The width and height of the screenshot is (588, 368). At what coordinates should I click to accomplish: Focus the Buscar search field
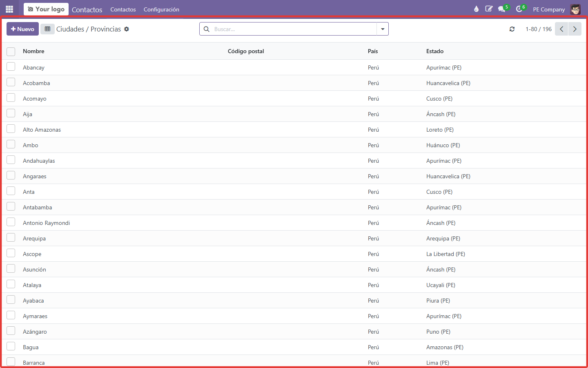click(294, 29)
